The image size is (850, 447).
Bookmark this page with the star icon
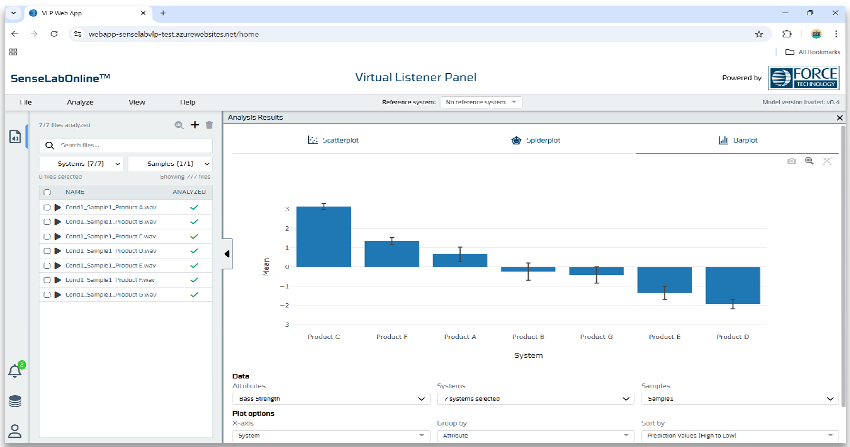tap(759, 34)
